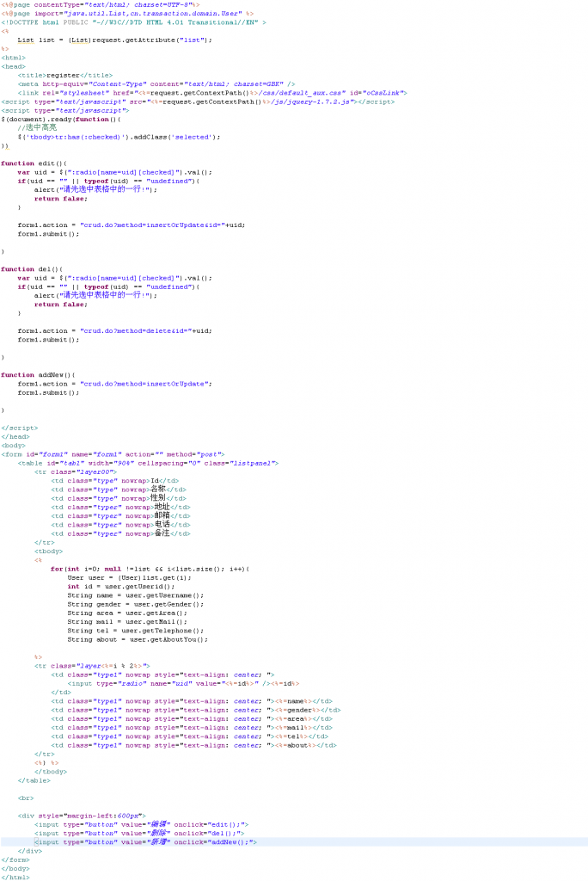Click the closing </table> tag
This screenshot has width=588, height=881.
pyautogui.click(x=34, y=780)
